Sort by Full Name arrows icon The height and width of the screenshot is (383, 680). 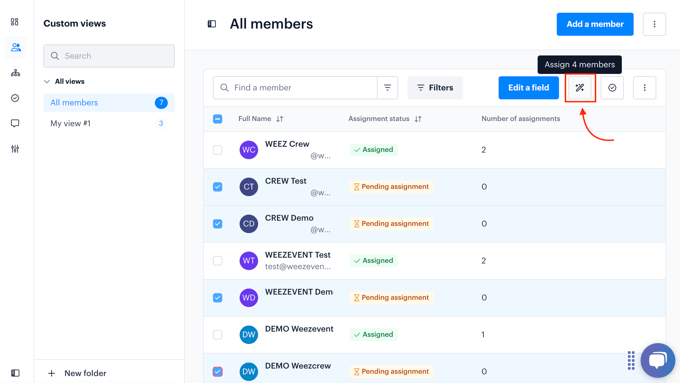(x=280, y=119)
